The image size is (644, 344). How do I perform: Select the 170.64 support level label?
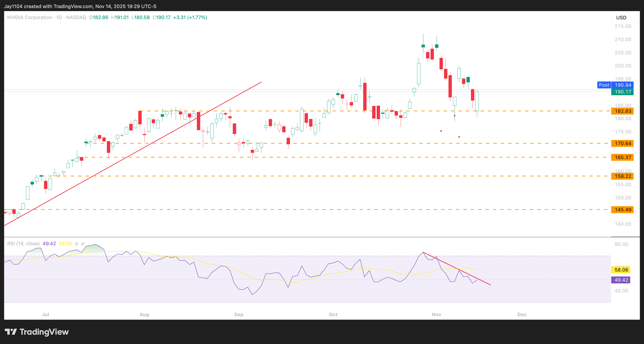coord(622,143)
